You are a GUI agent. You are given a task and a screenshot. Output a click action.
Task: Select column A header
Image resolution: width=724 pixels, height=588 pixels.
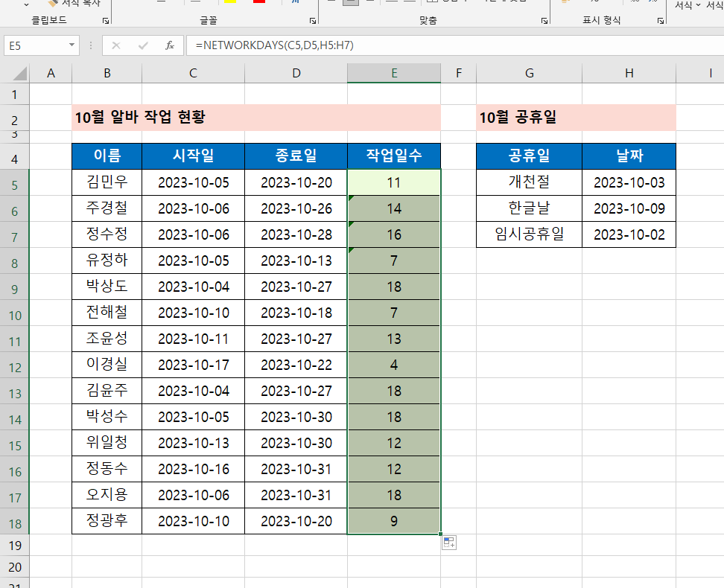(x=51, y=73)
